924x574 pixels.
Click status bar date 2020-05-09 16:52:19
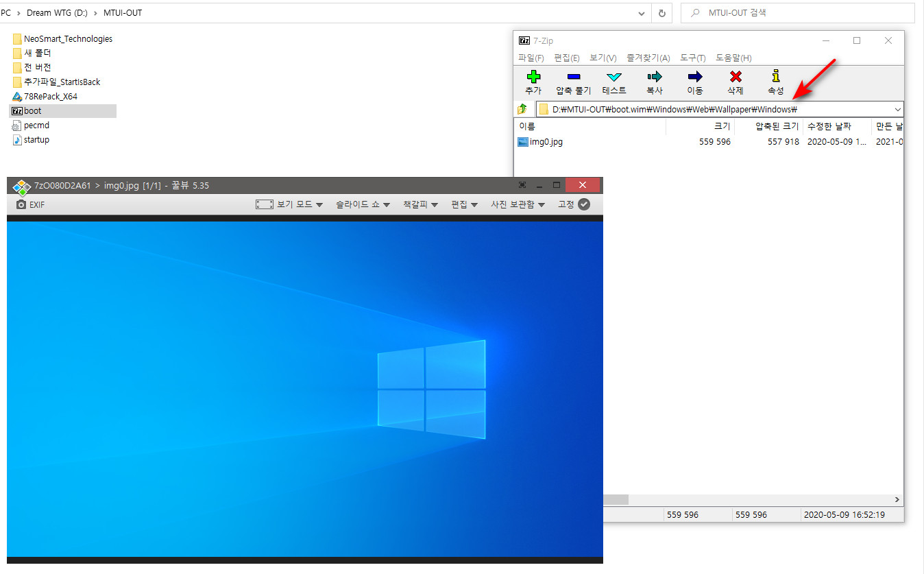pyautogui.click(x=844, y=514)
